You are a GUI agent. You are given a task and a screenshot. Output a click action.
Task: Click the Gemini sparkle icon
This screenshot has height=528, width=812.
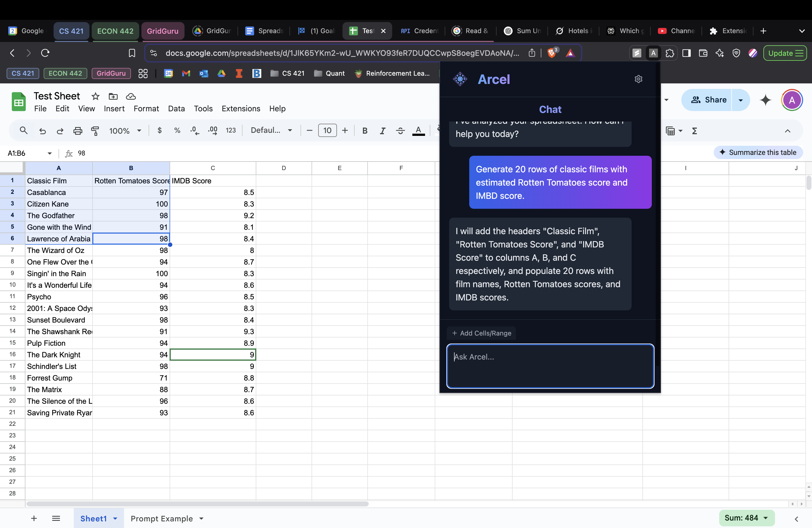click(x=765, y=100)
